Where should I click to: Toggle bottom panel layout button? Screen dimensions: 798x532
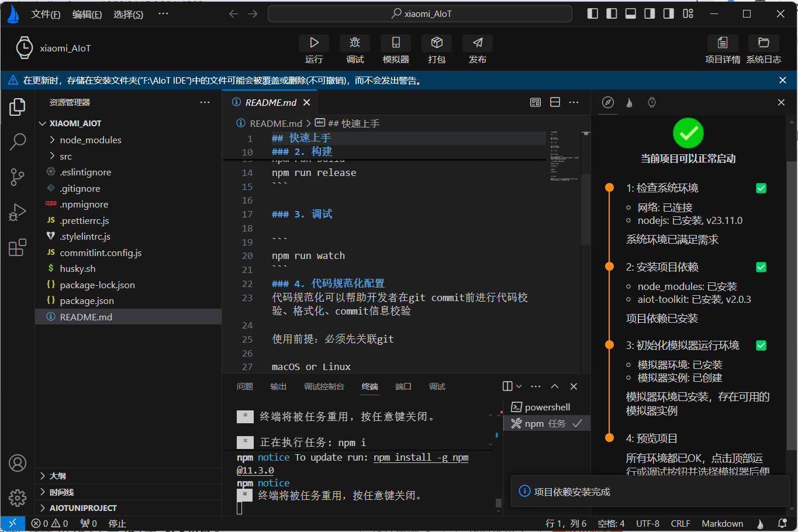point(630,13)
